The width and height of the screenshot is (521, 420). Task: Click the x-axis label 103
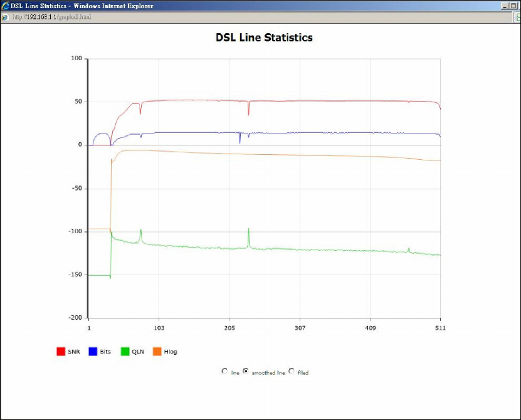159,328
